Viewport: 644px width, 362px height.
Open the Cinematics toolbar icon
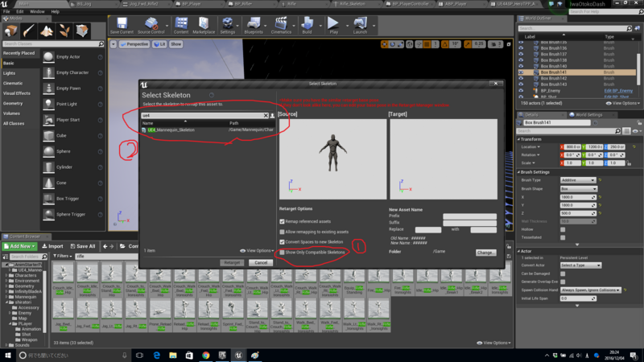[x=281, y=26]
